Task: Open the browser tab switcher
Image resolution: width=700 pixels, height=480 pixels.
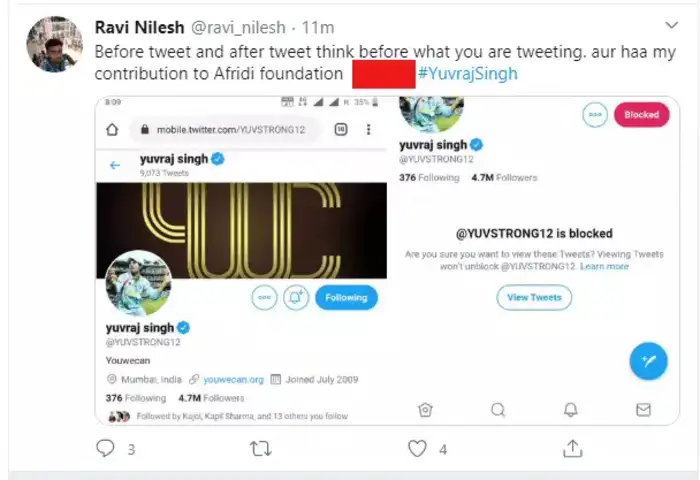Action: tap(340, 130)
